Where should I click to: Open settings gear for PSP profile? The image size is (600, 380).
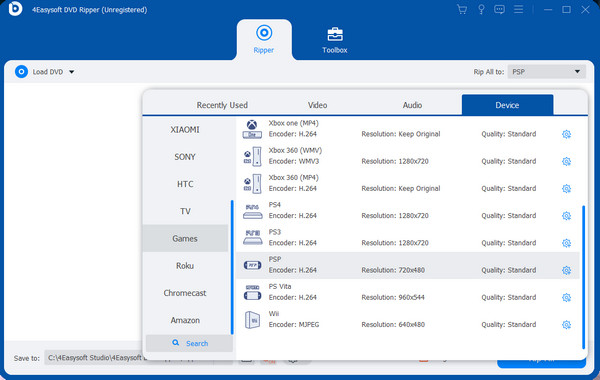566,271
